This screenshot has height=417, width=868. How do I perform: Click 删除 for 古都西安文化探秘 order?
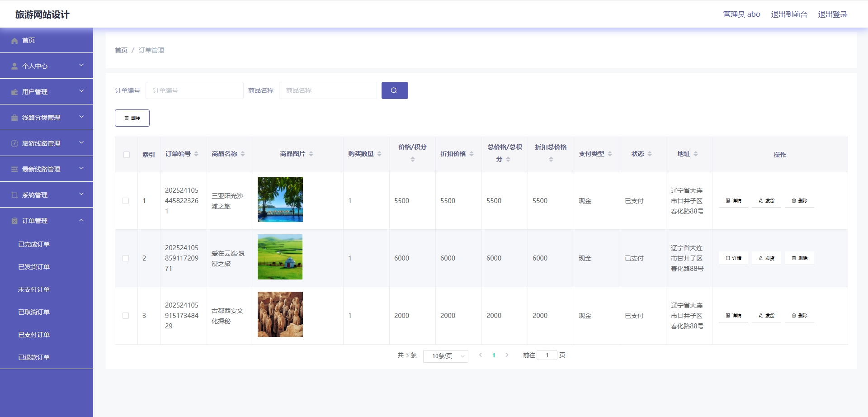(x=799, y=316)
